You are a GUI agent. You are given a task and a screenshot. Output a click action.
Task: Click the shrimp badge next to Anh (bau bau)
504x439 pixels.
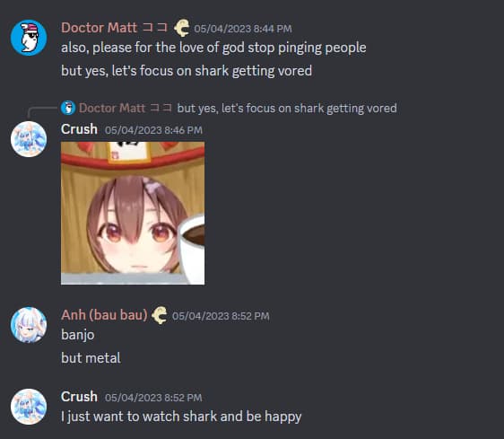pyautogui.click(x=160, y=315)
